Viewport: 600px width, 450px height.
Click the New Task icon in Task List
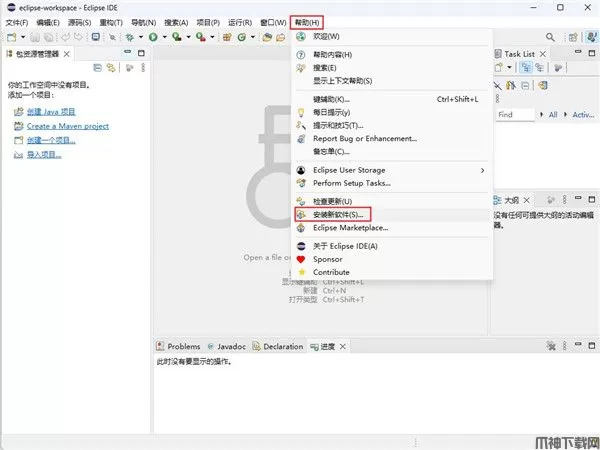(498, 68)
